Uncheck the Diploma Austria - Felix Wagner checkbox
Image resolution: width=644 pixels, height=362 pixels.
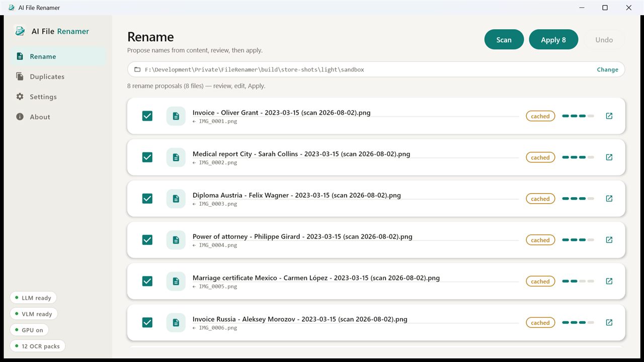[147, 199]
